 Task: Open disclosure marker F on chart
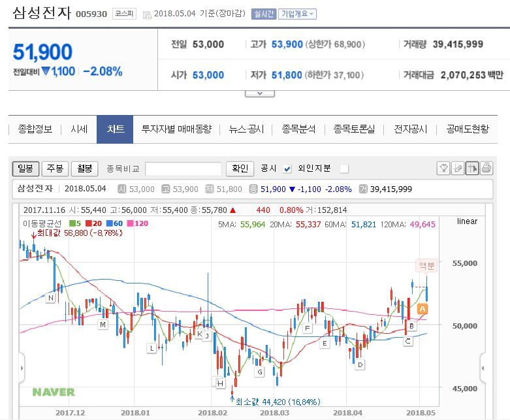[x=307, y=329]
